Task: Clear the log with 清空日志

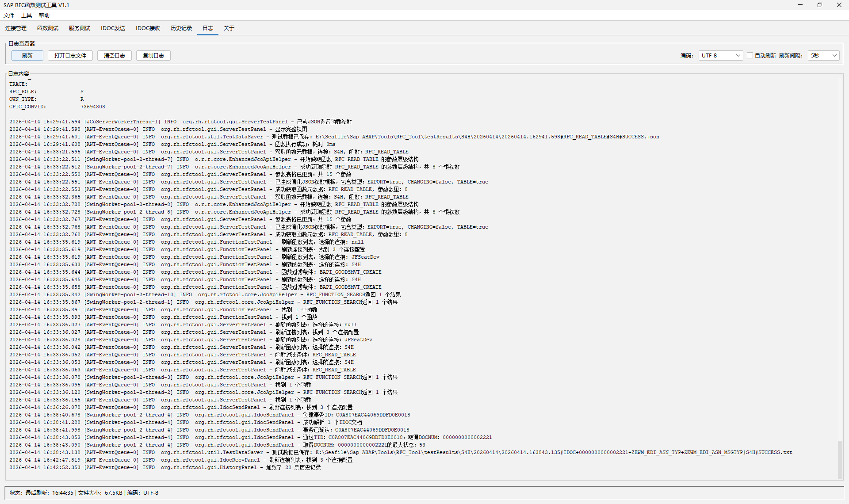Action: (115, 56)
